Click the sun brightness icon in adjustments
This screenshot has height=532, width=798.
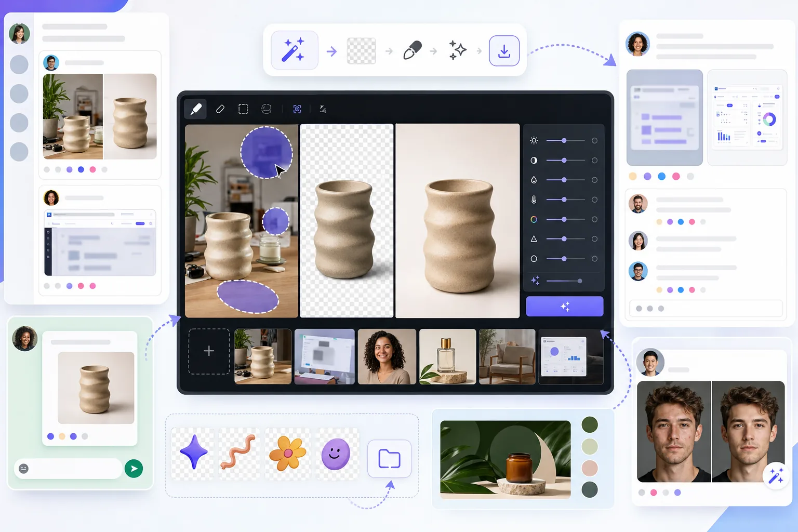534,141
